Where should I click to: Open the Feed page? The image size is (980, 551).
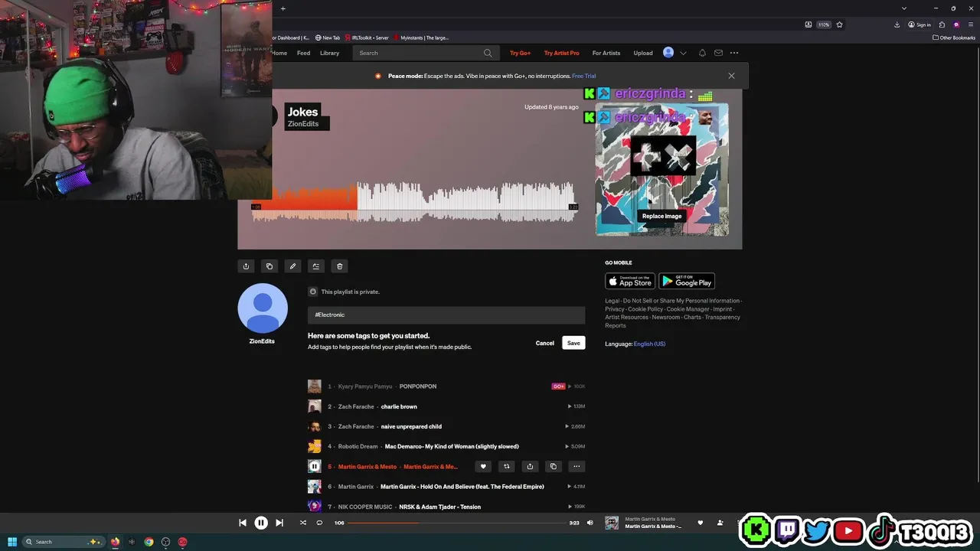pyautogui.click(x=303, y=53)
